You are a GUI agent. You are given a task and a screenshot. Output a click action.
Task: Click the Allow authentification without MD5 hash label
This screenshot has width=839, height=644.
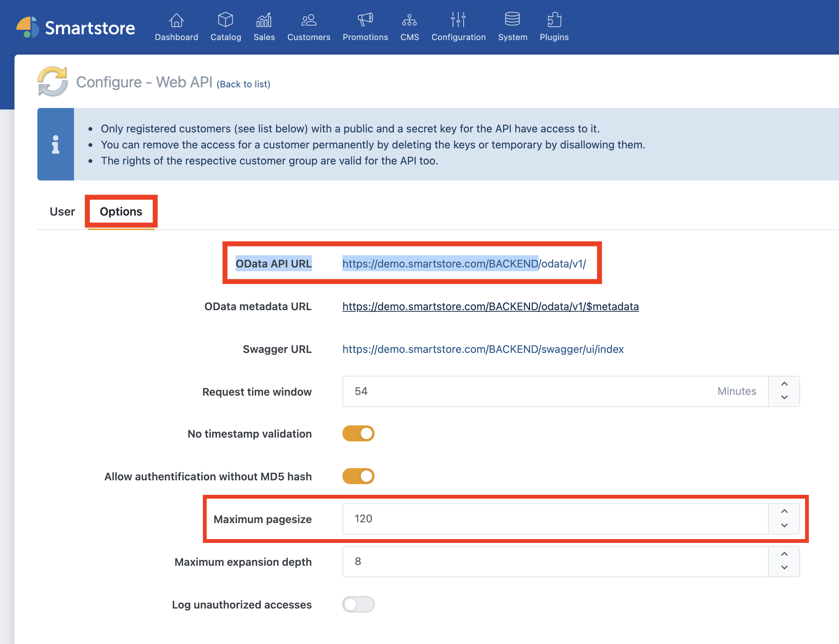(x=208, y=477)
